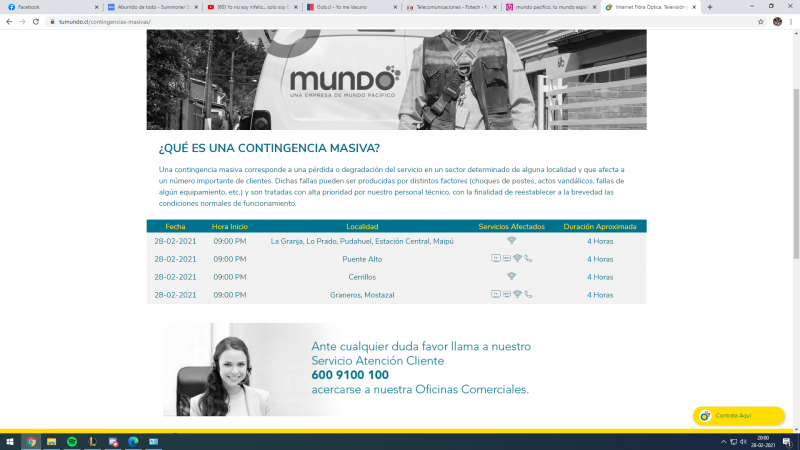Bookmark this page with the star icon
The width and height of the screenshot is (800, 450).
tap(761, 22)
